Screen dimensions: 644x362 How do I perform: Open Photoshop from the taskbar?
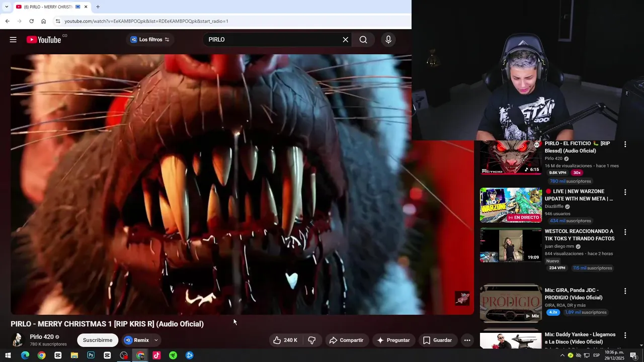click(x=91, y=355)
